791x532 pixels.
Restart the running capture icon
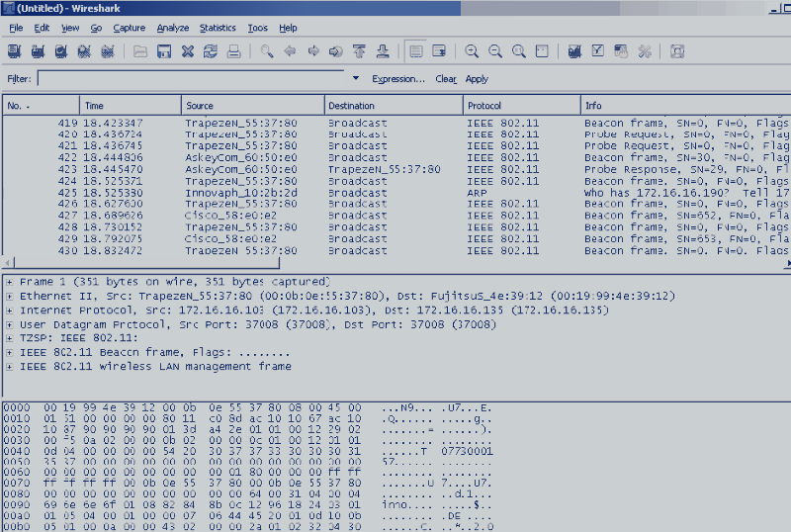click(108, 51)
